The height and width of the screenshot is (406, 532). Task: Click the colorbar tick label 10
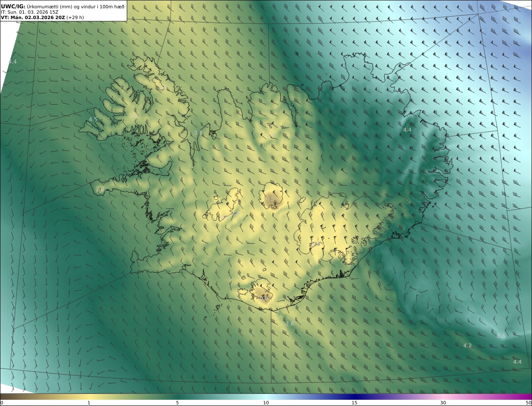coord(266,403)
